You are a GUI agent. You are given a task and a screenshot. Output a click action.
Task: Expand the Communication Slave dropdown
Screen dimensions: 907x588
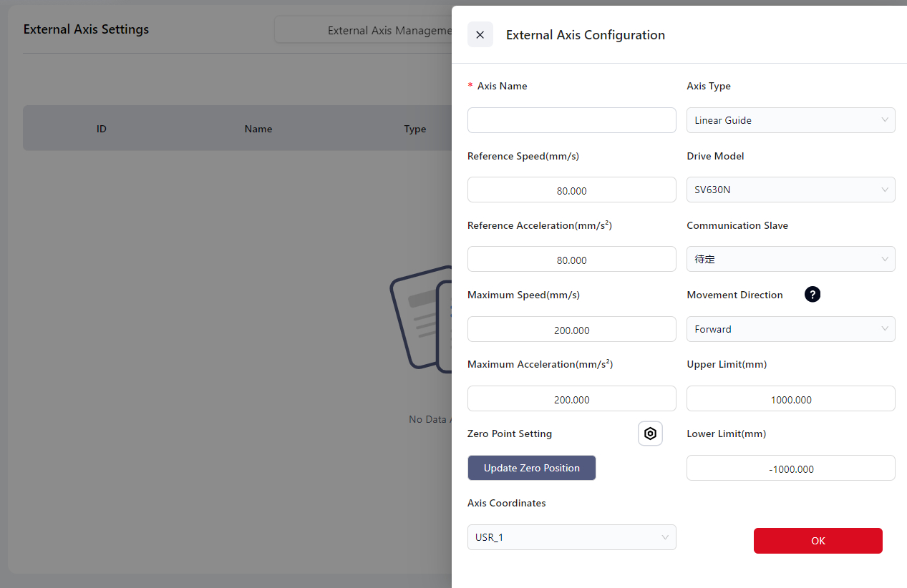point(790,259)
